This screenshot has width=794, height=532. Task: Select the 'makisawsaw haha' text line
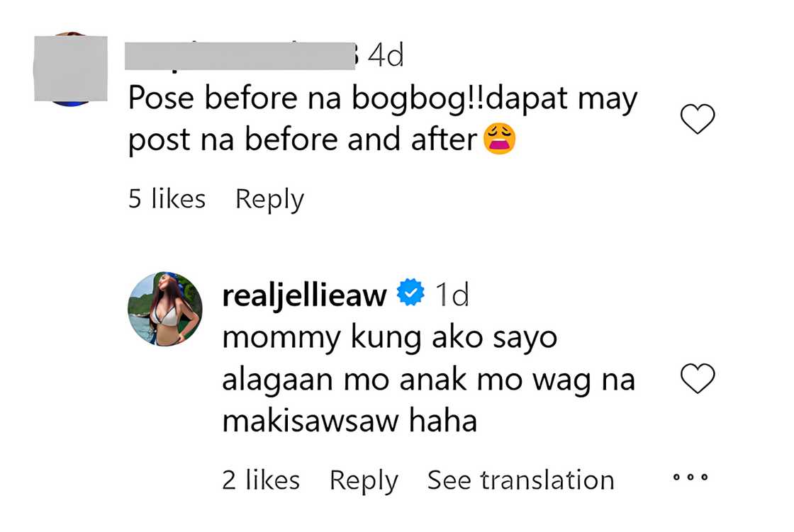pos(350,421)
